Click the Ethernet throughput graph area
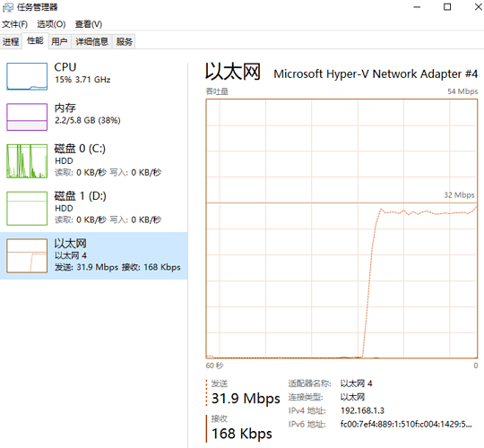484x448 pixels. [x=341, y=228]
